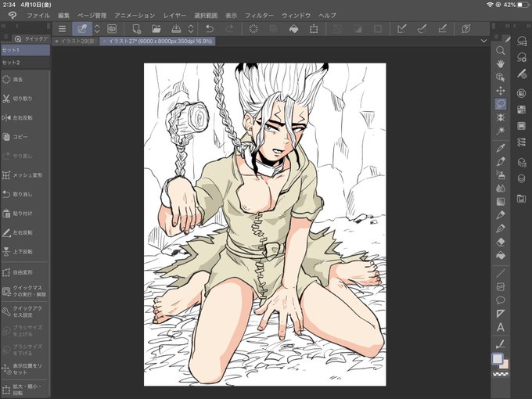
Task: Select the Move layer tool
Action: [x=500, y=91]
